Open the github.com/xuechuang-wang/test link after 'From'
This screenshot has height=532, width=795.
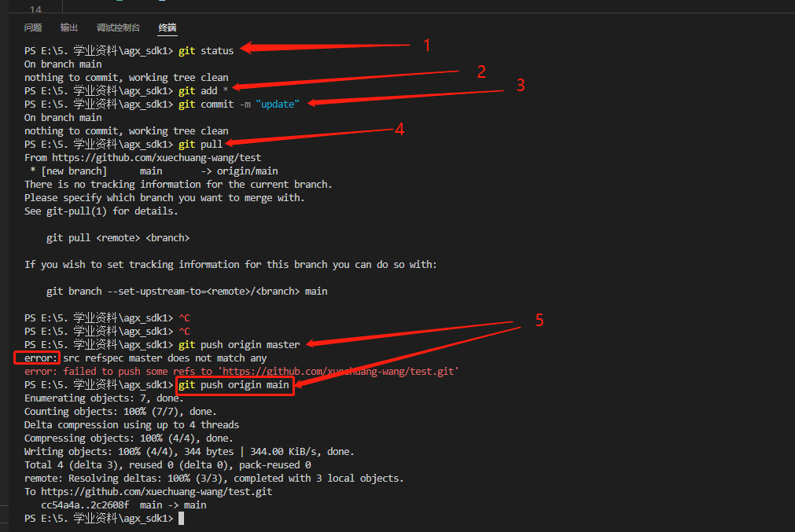coord(156,158)
